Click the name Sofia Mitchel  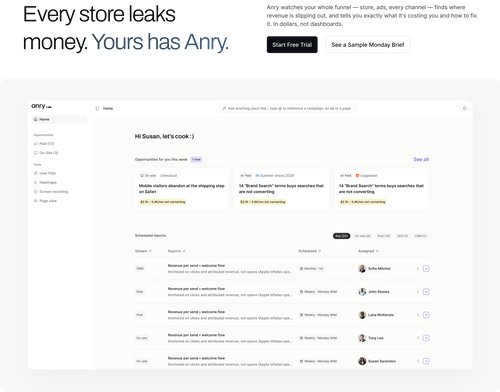click(x=379, y=269)
